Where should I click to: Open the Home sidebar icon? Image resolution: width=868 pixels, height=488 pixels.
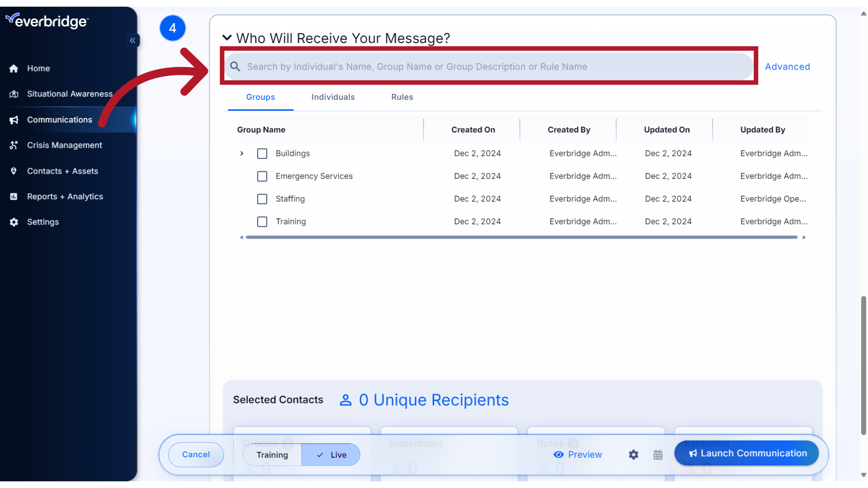(14, 68)
